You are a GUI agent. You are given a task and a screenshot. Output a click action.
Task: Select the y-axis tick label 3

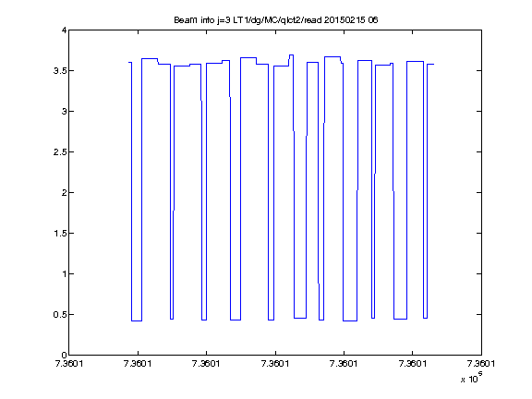click(64, 111)
